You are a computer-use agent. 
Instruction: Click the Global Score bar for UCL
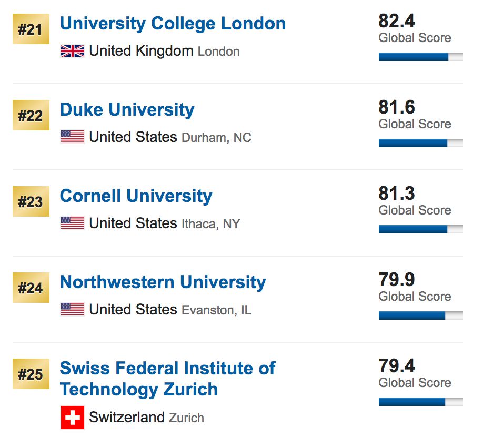click(420, 55)
